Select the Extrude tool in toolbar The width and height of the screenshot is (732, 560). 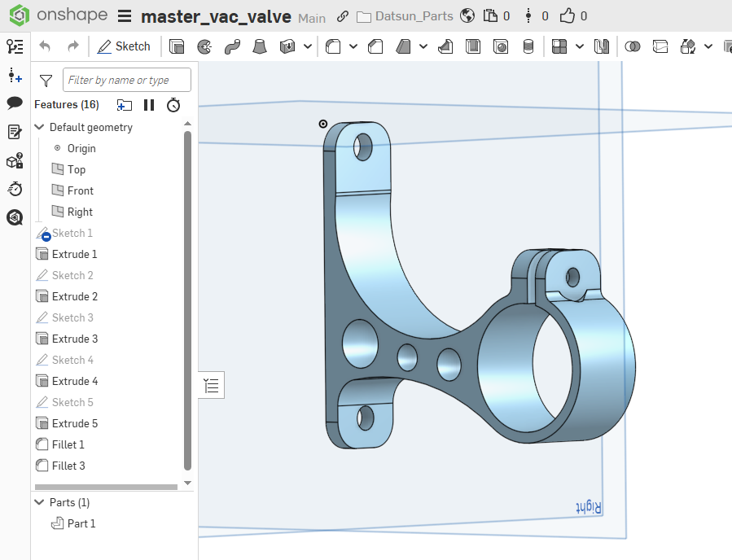tap(177, 46)
